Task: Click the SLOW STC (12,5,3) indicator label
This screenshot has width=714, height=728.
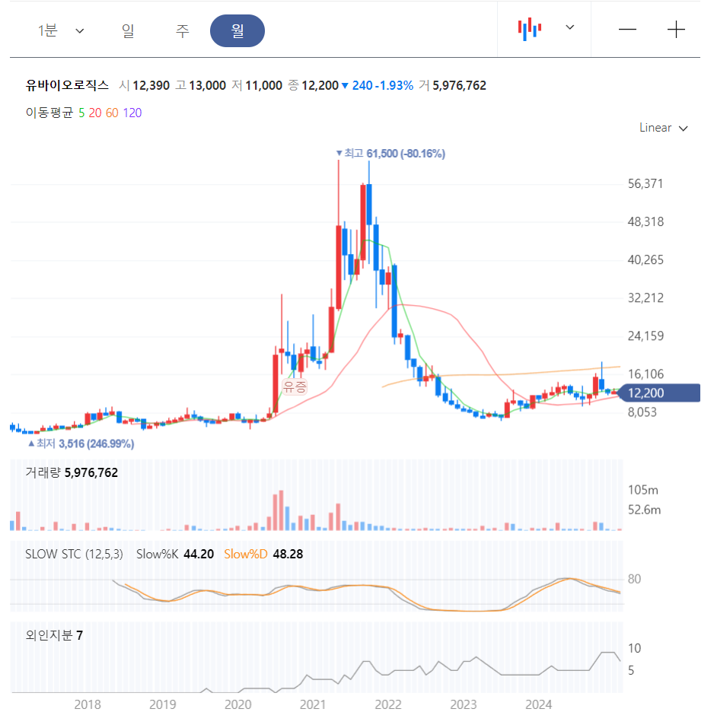Action: click(74, 554)
